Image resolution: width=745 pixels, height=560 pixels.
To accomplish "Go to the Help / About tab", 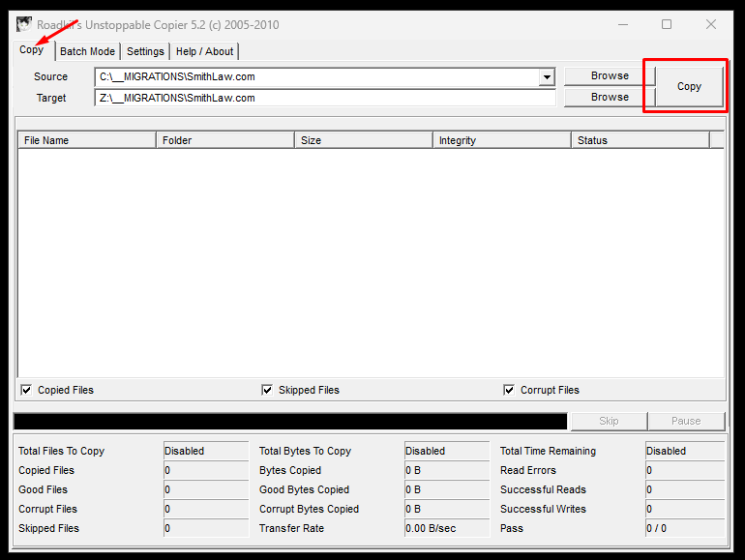I will tap(204, 51).
